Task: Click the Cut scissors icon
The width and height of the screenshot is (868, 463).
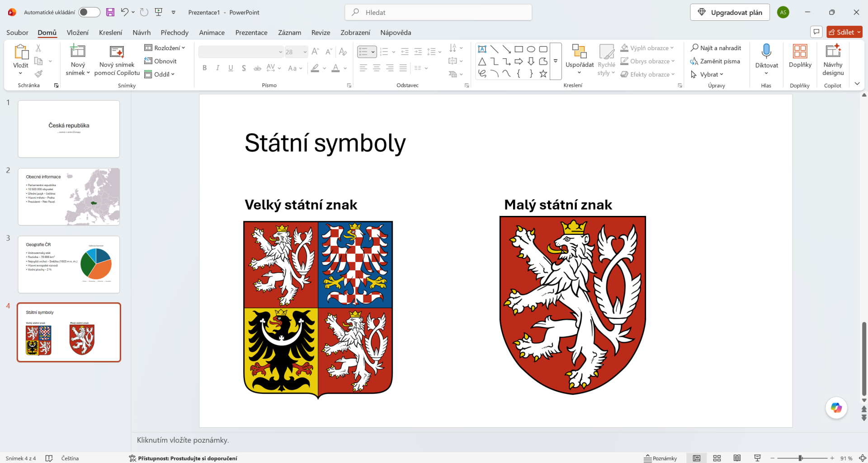Action: (38, 48)
